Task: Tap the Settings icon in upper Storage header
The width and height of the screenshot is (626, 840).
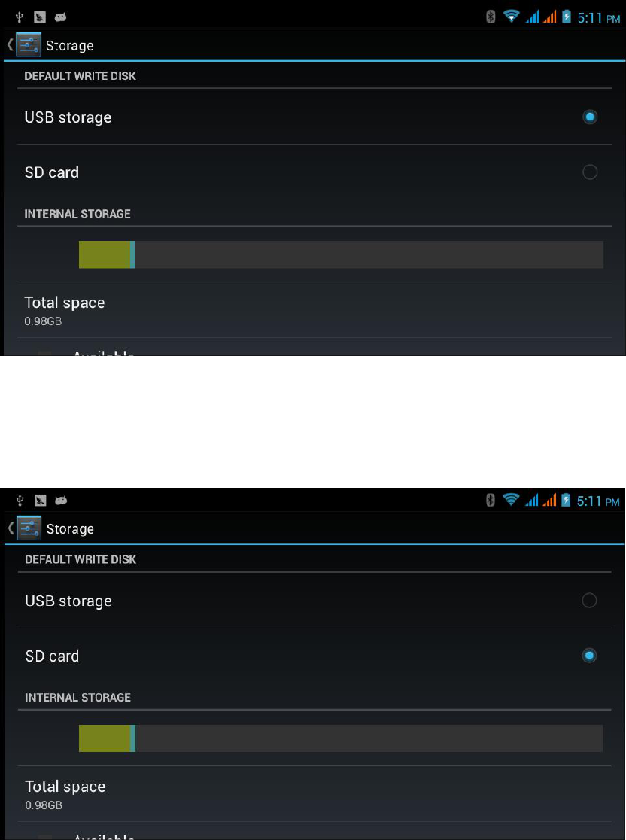Action: [29, 45]
